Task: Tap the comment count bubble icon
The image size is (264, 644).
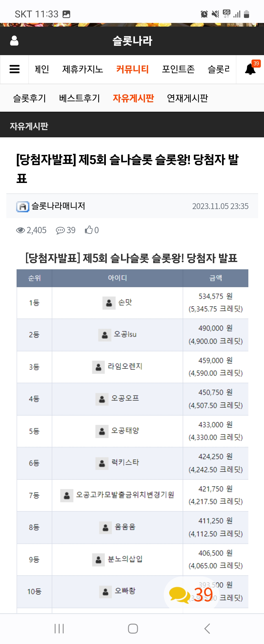Action: tap(60, 230)
